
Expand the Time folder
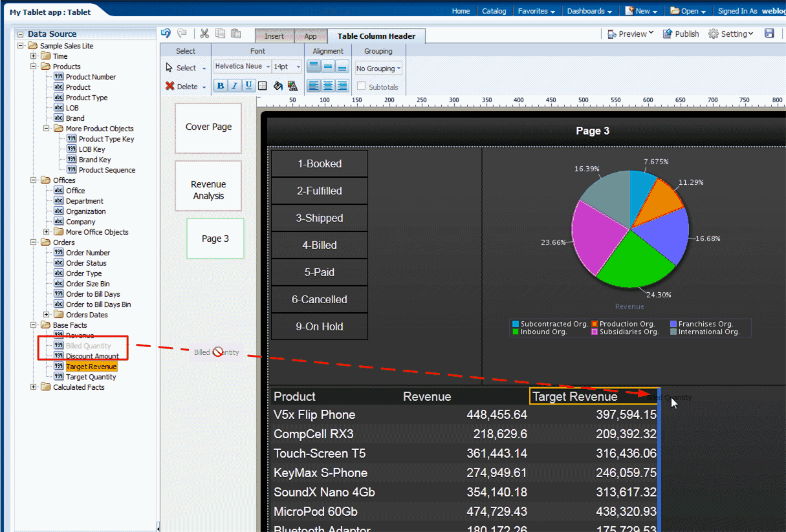point(34,56)
